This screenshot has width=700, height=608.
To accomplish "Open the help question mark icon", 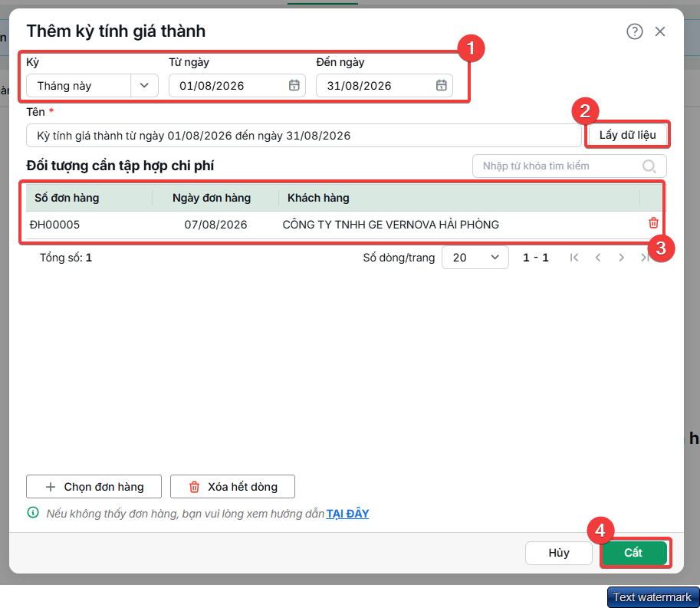I will coord(634,31).
